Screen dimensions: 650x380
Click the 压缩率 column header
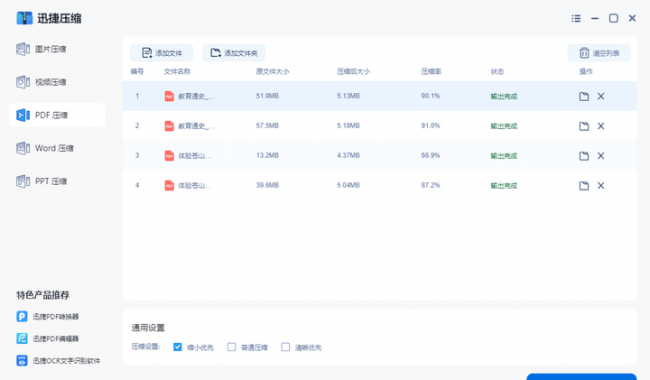tap(431, 72)
